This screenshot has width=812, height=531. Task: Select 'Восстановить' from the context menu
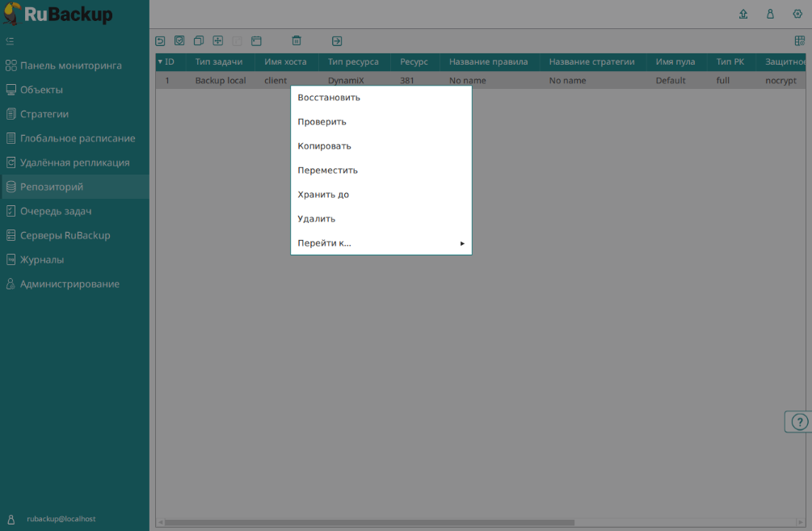pyautogui.click(x=329, y=98)
